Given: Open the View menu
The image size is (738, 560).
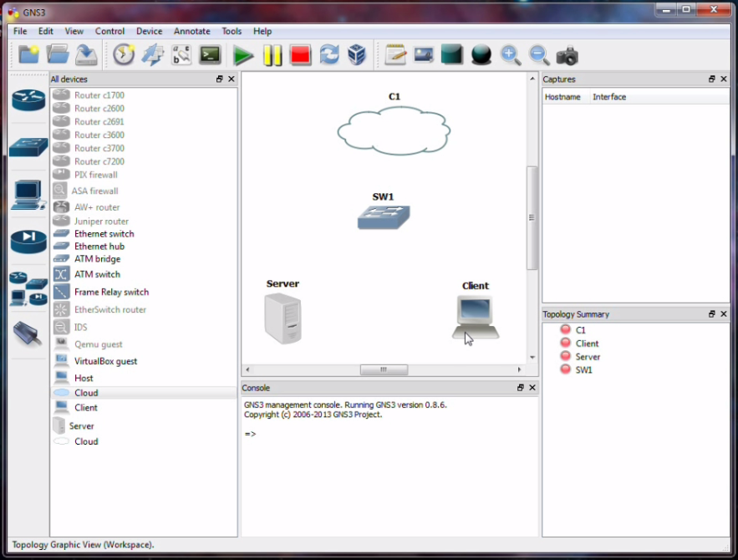Looking at the screenshot, I should [74, 31].
